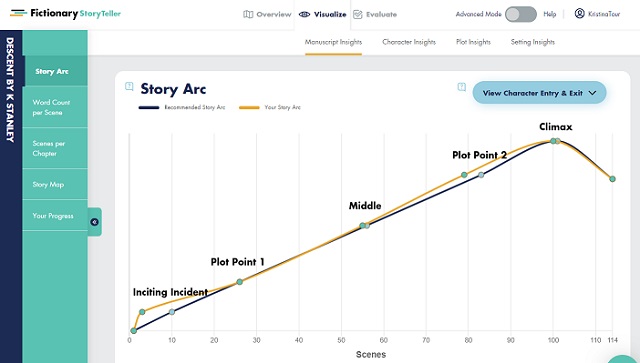The height and width of the screenshot is (363, 640).
Task: Click the chevron on View Character Entry button
Action: coord(592,93)
